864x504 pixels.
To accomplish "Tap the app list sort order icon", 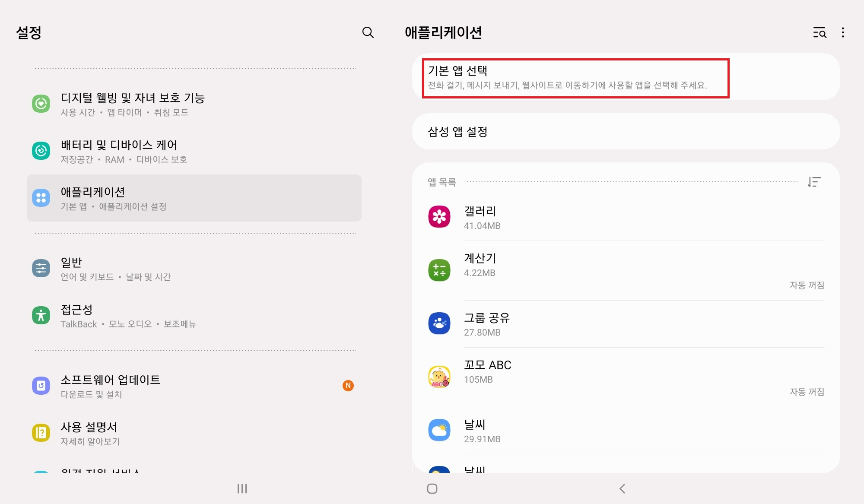I will 814,182.
